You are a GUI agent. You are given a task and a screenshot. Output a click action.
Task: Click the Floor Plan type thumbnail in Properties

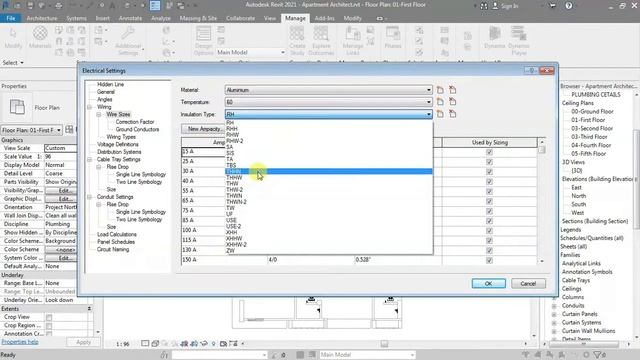(x=17, y=107)
